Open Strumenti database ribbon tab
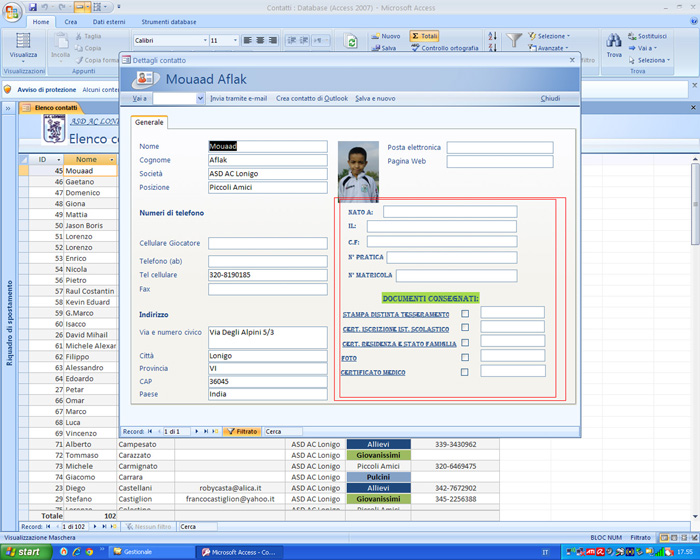Viewport: 700px width, 560px height. [169, 21]
